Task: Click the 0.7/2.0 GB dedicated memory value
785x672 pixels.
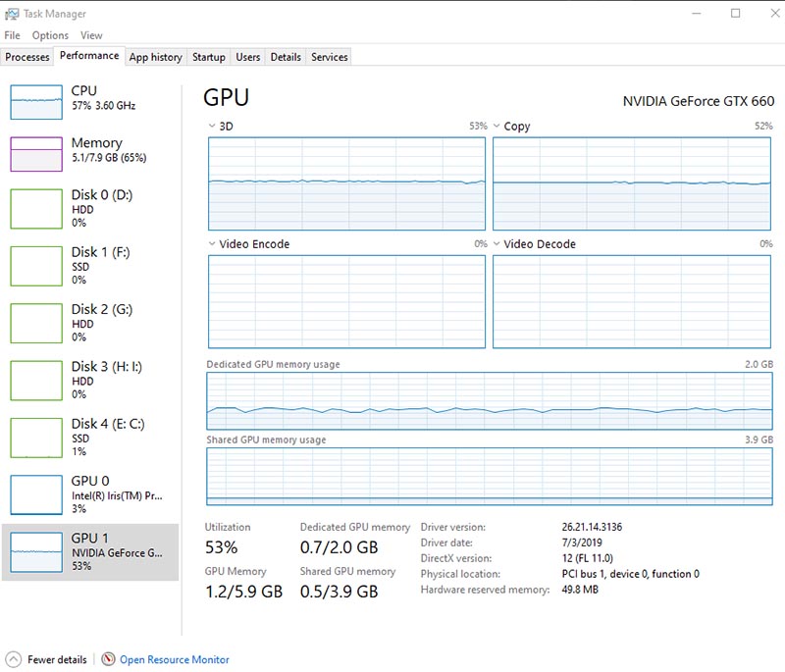Action: click(x=339, y=547)
